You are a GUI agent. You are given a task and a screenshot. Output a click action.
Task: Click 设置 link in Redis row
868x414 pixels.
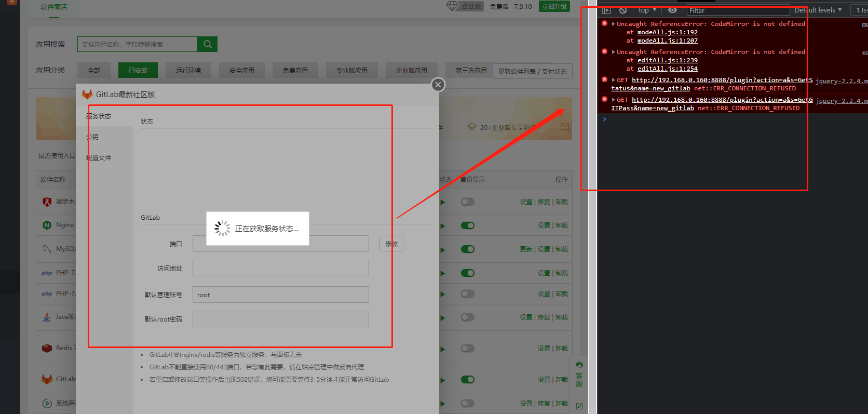click(x=544, y=348)
